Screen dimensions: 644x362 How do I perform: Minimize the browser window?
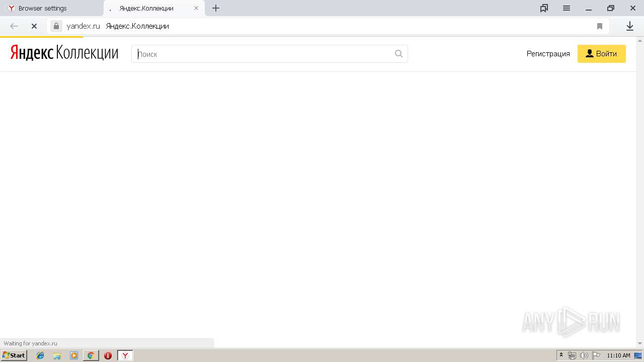tap(588, 8)
